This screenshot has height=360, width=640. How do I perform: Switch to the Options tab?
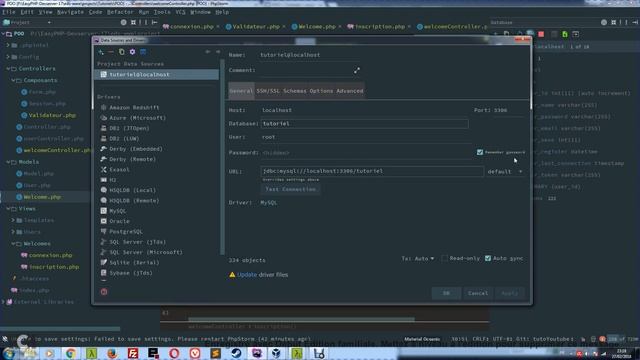pos(321,91)
